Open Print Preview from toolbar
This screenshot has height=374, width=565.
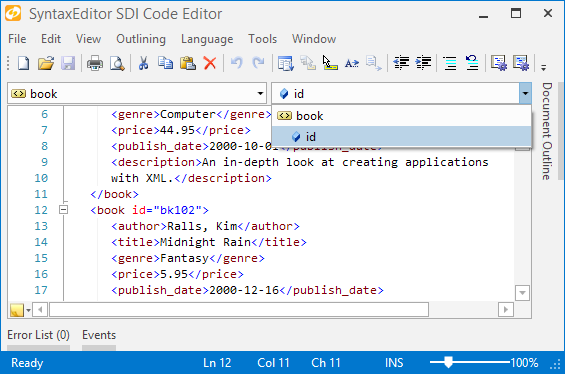pos(117,63)
